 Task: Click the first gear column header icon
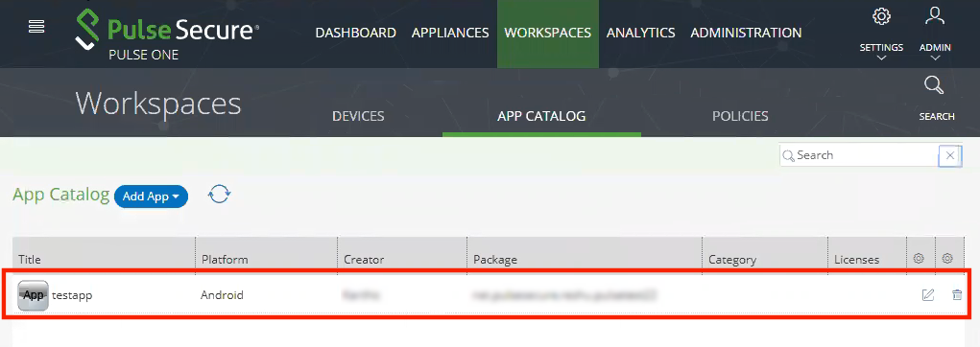(x=919, y=259)
